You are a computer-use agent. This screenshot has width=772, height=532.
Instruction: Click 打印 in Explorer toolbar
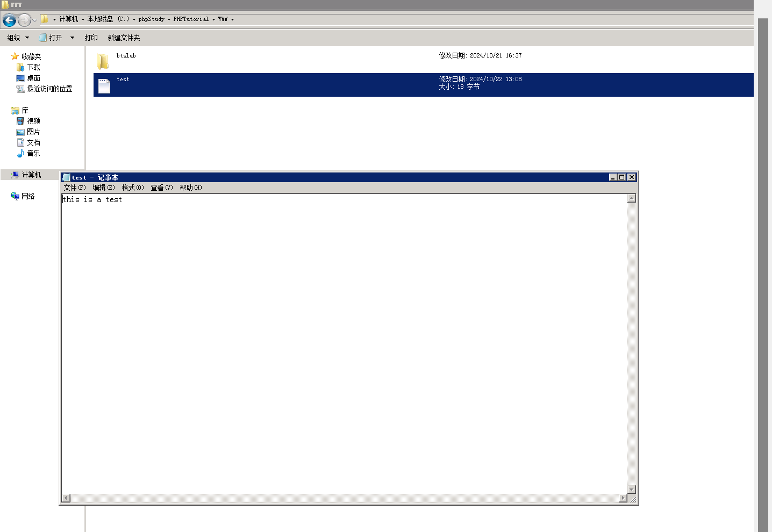(x=91, y=38)
